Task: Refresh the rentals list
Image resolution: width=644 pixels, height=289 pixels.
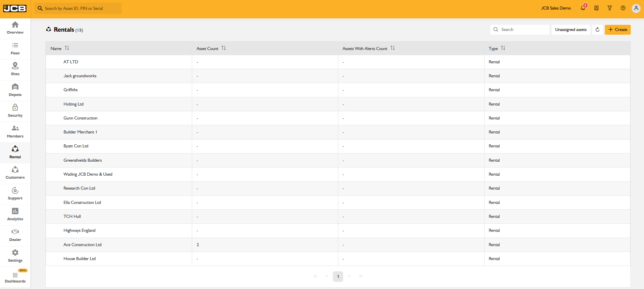Action: tap(597, 30)
